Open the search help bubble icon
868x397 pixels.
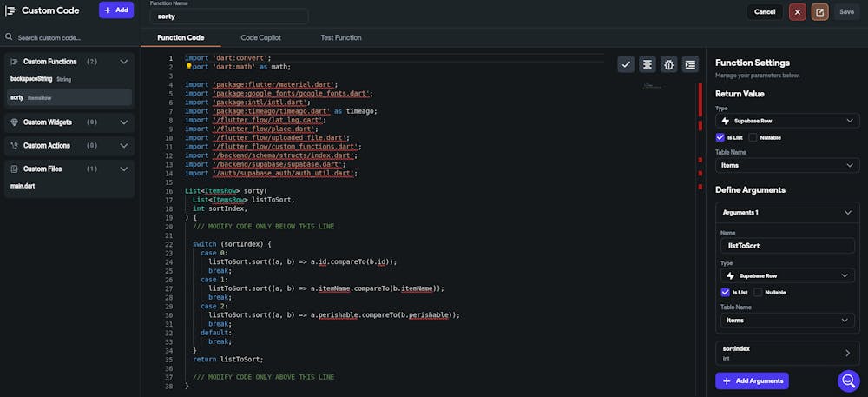[848, 380]
